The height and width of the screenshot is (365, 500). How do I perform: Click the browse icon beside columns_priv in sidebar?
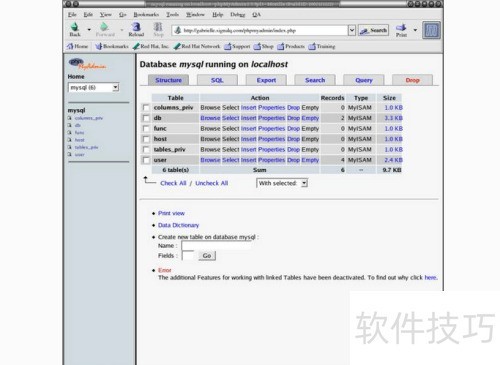point(70,118)
